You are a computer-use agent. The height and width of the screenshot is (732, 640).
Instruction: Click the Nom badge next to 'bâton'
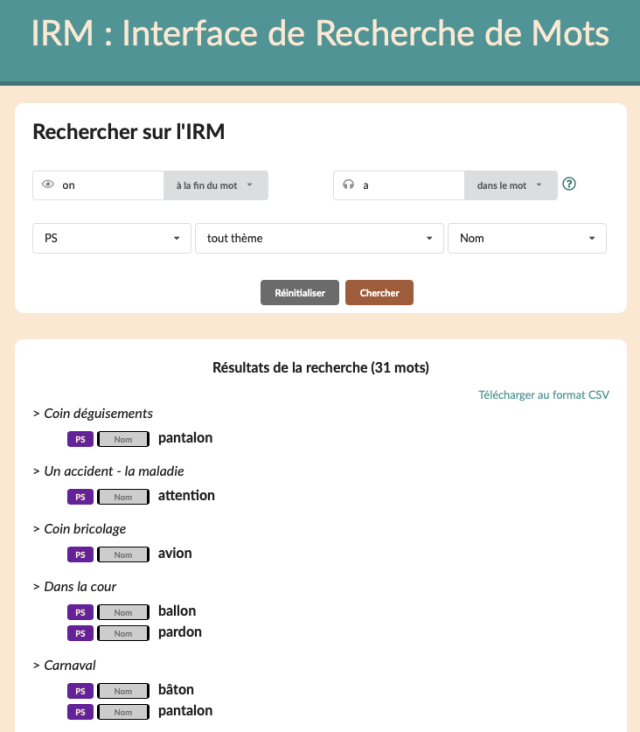[123, 691]
